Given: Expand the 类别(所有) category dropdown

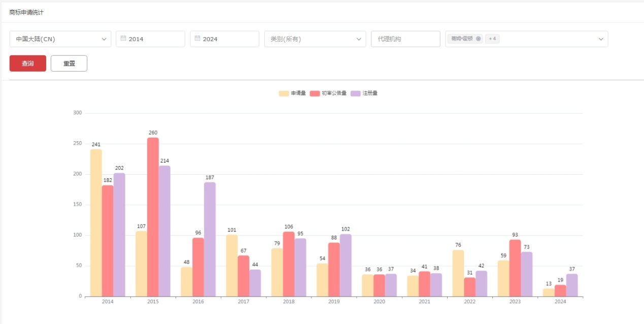Looking at the screenshot, I should coord(315,39).
